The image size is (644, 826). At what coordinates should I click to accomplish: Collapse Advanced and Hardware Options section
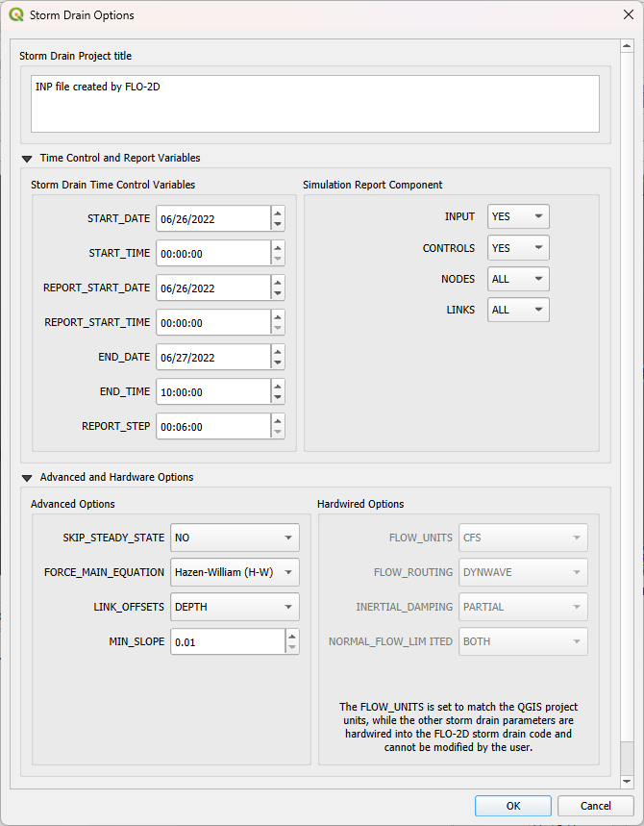pyautogui.click(x=26, y=478)
